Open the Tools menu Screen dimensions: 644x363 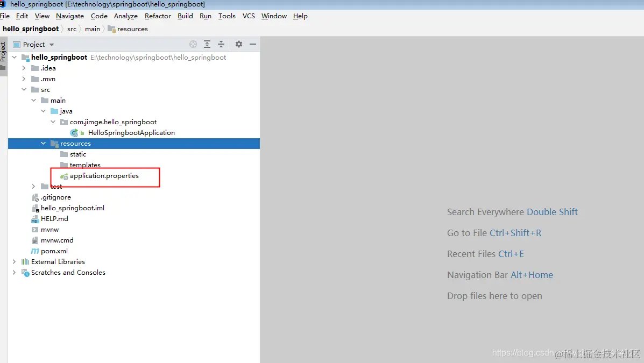pyautogui.click(x=227, y=16)
